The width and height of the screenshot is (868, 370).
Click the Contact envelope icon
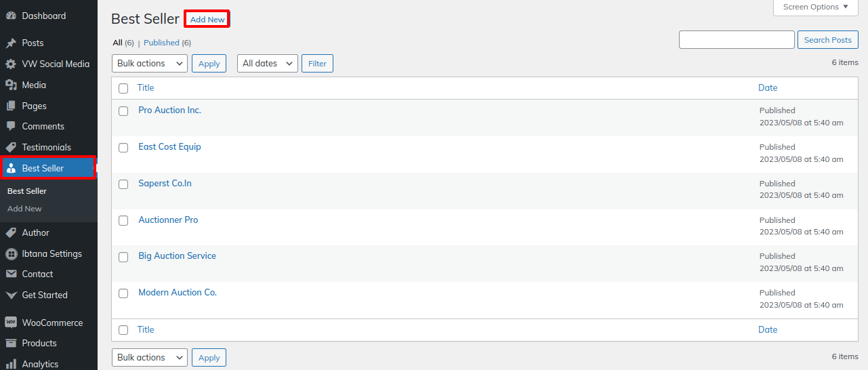(11, 274)
